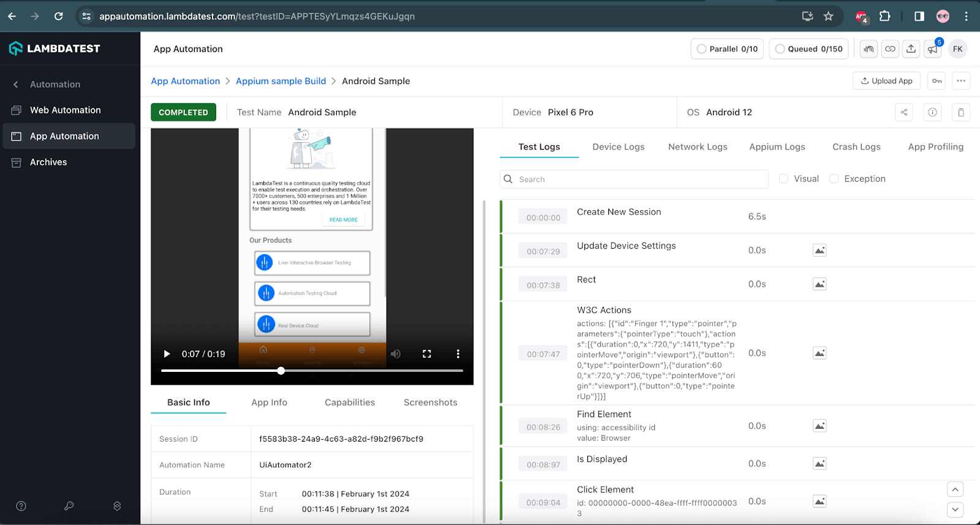
Task: Open the access key icon
Action: click(x=937, y=81)
